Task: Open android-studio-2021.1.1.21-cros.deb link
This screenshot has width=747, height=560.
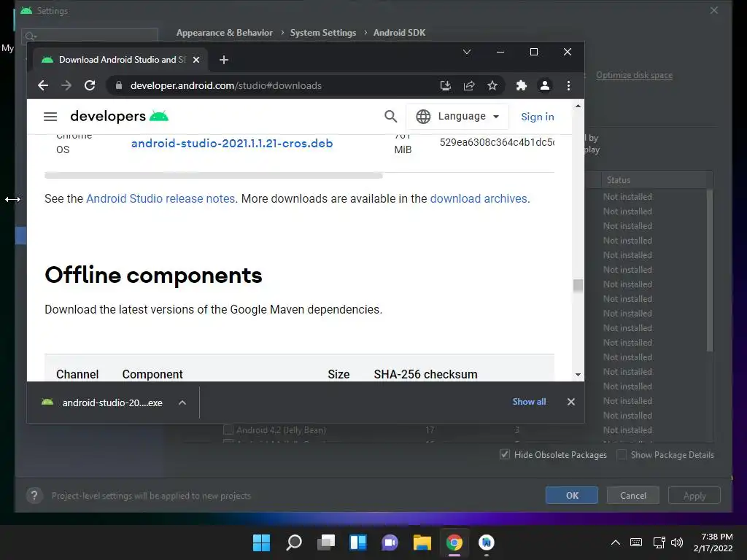Action: coord(232,144)
